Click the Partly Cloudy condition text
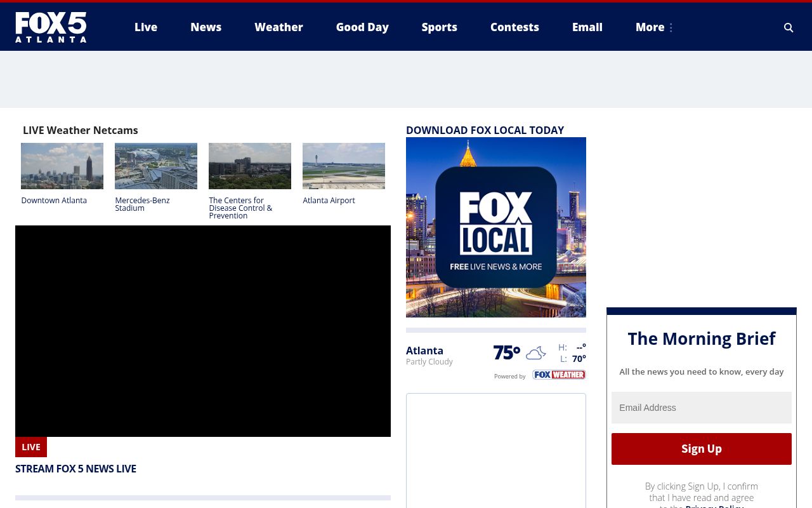The height and width of the screenshot is (508, 812). tap(429, 362)
